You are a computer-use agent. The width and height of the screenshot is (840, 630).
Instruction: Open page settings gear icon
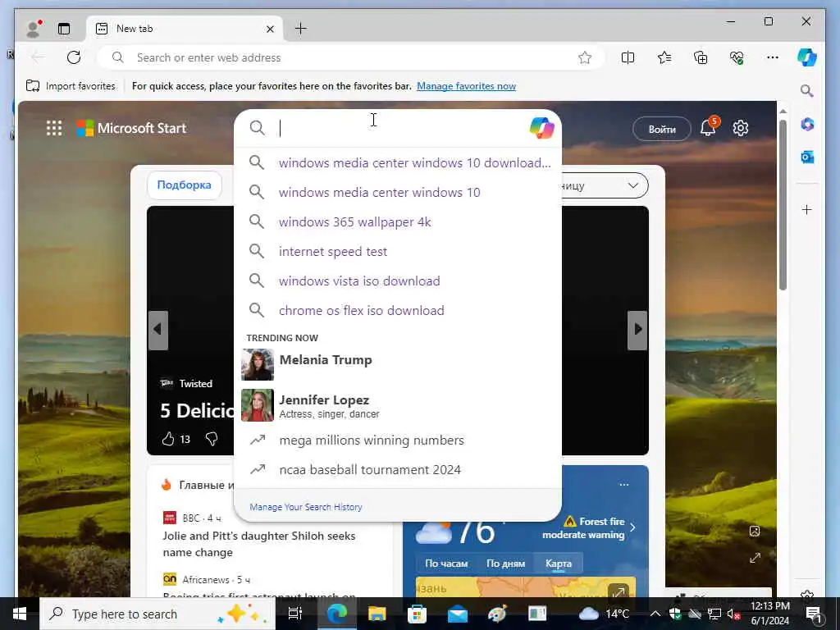coord(741,128)
